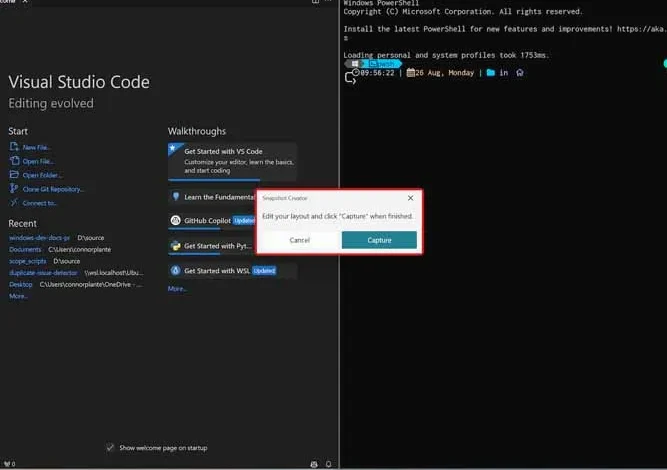Click the Python logo icon in Walkthroughs
This screenshot has height=470, width=667.
click(175, 245)
